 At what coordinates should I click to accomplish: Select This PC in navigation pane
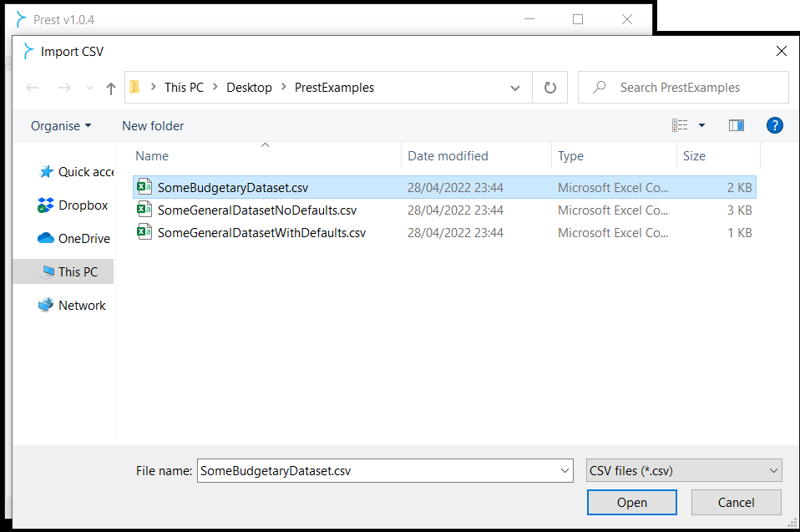click(x=63, y=272)
